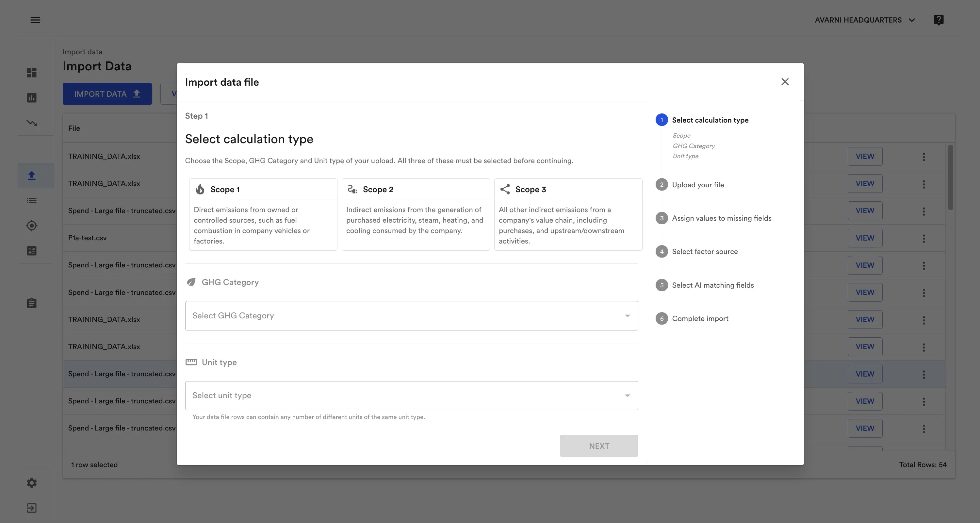The width and height of the screenshot is (980, 523).
Task: Click the logout icon in sidebar
Action: tap(32, 508)
